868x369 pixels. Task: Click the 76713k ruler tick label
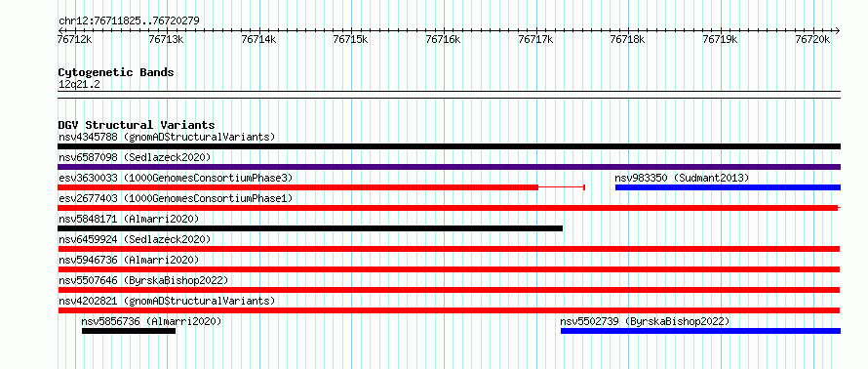[x=167, y=39]
